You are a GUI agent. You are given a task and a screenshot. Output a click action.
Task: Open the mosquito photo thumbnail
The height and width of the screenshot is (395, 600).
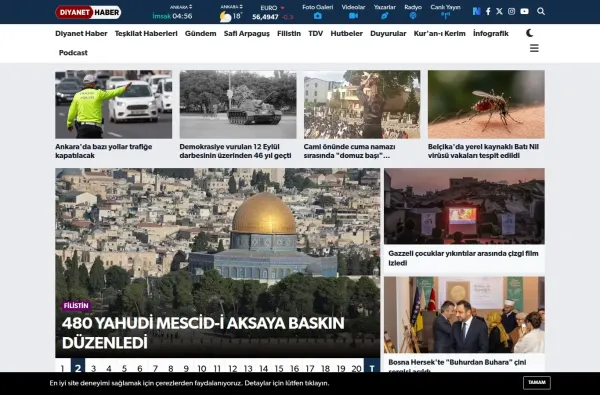click(x=486, y=104)
